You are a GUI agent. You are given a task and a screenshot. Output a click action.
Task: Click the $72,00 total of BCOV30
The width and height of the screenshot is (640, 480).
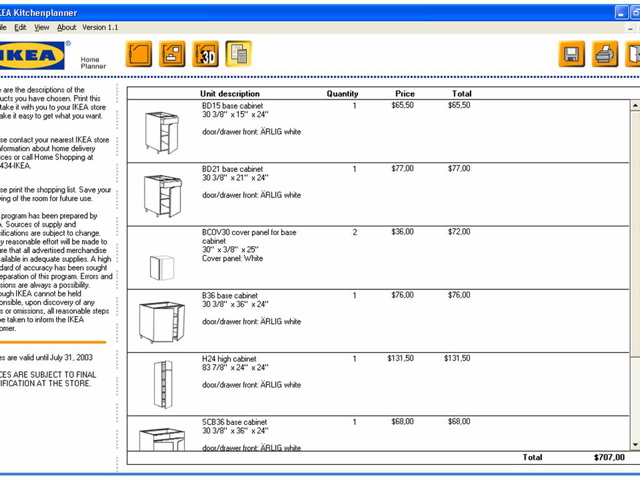click(x=459, y=232)
